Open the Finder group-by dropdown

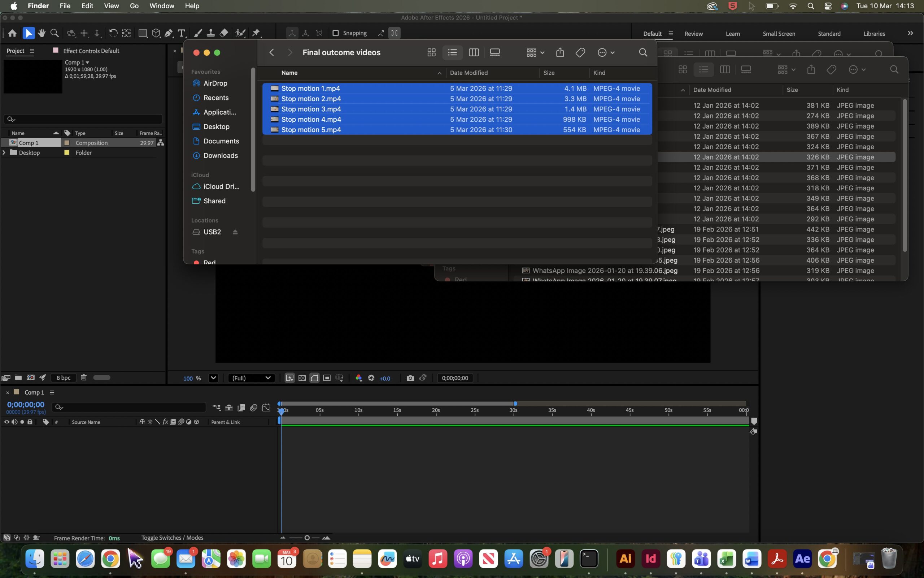[x=535, y=52]
